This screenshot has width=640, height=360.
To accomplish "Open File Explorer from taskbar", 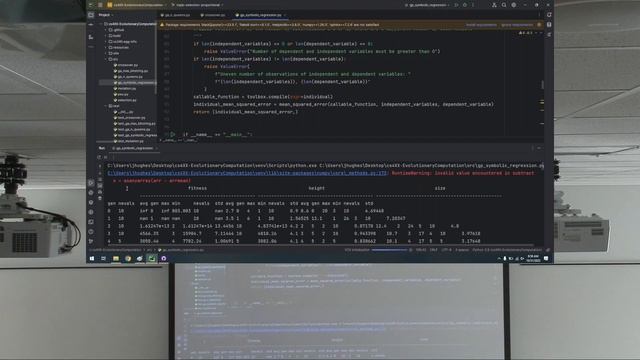I will tap(116, 258).
